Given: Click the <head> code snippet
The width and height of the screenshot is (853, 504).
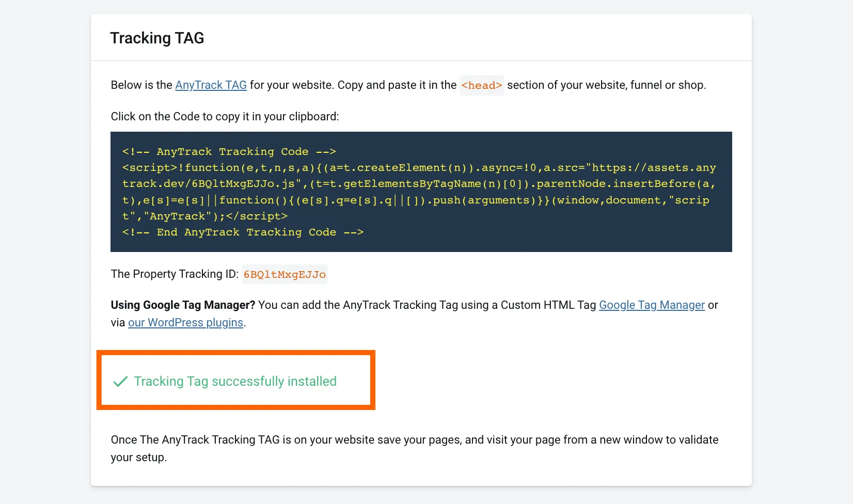Looking at the screenshot, I should [481, 85].
